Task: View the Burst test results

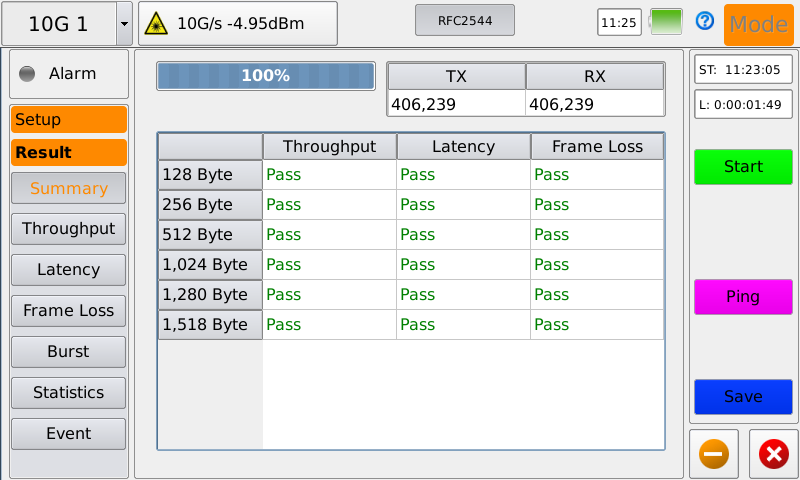Action: click(68, 351)
